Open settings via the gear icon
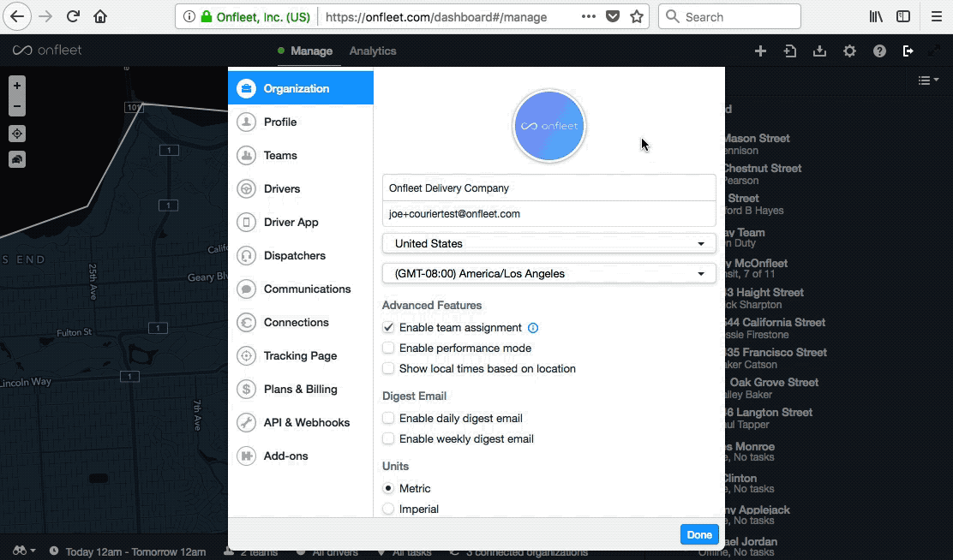This screenshot has height=560, width=953. tap(849, 51)
